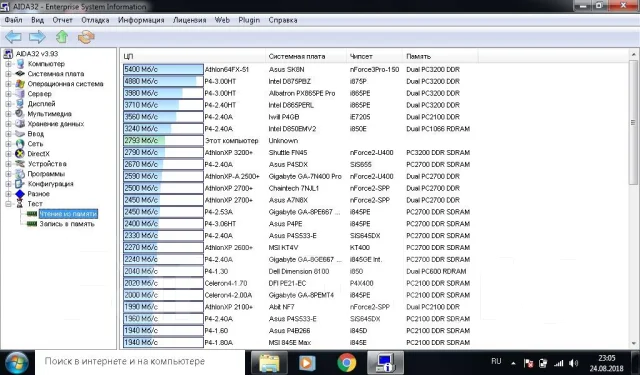Click the Разное blue diamond icon

(x=20, y=194)
